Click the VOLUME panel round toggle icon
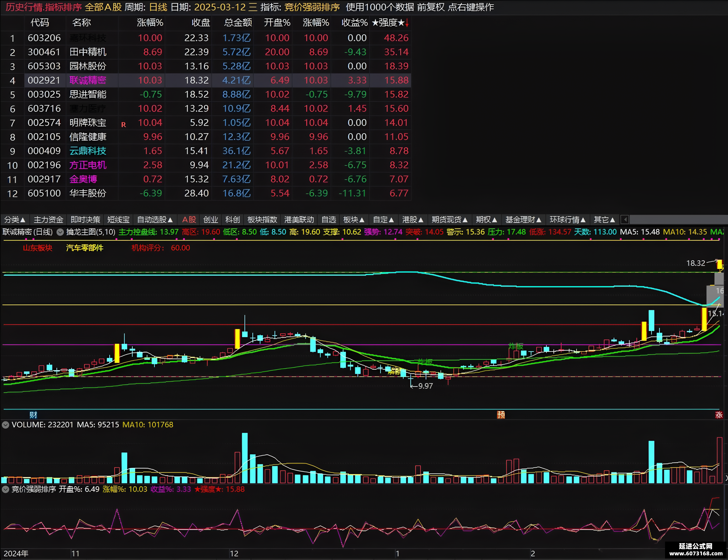Viewport: 728px width, 560px height. [6, 425]
